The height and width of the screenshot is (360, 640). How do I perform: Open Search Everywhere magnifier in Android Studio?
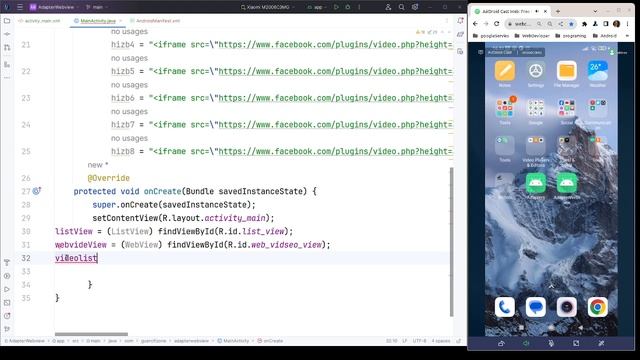(x=402, y=7)
